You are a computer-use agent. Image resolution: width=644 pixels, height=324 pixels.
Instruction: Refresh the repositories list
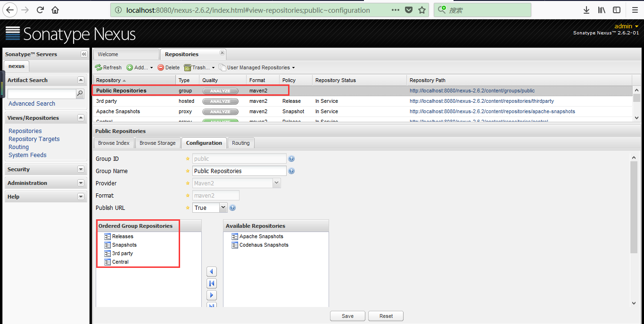[108, 67]
